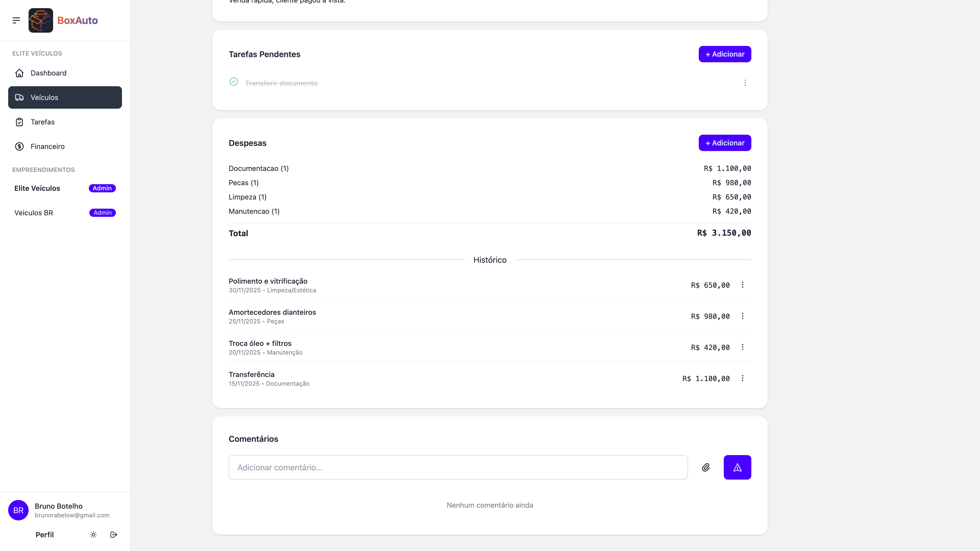Go to Financeiro section
Viewport: 980px width, 551px height.
pos(47,146)
